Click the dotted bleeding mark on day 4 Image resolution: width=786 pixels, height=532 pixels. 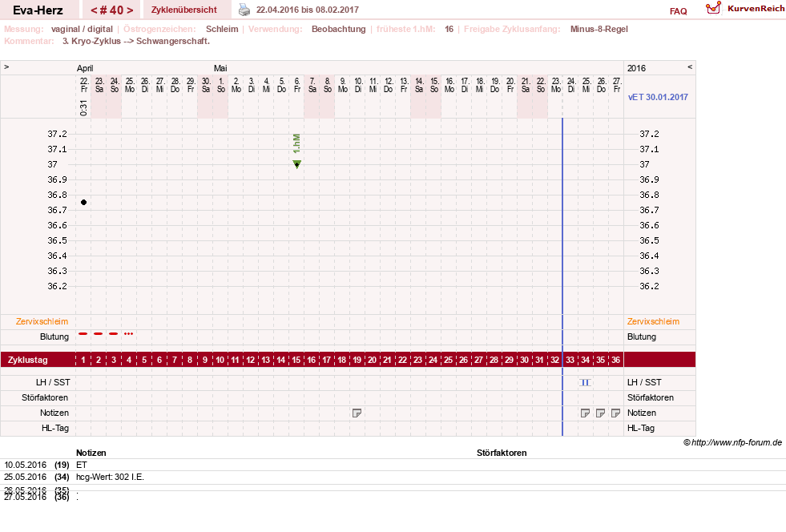pyautogui.click(x=129, y=333)
